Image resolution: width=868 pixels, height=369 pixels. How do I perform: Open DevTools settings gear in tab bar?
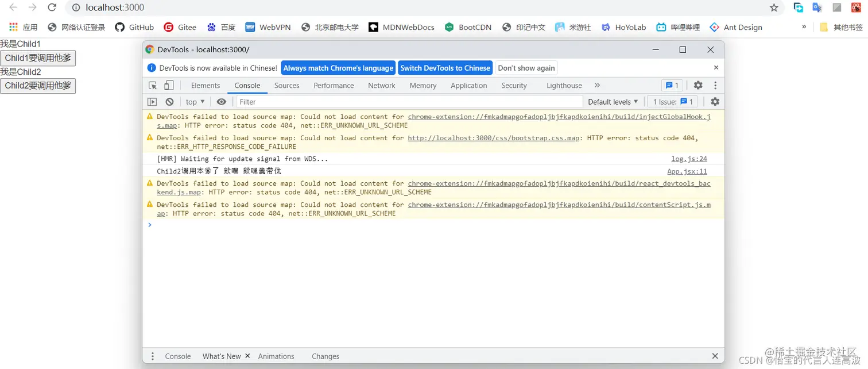point(698,85)
